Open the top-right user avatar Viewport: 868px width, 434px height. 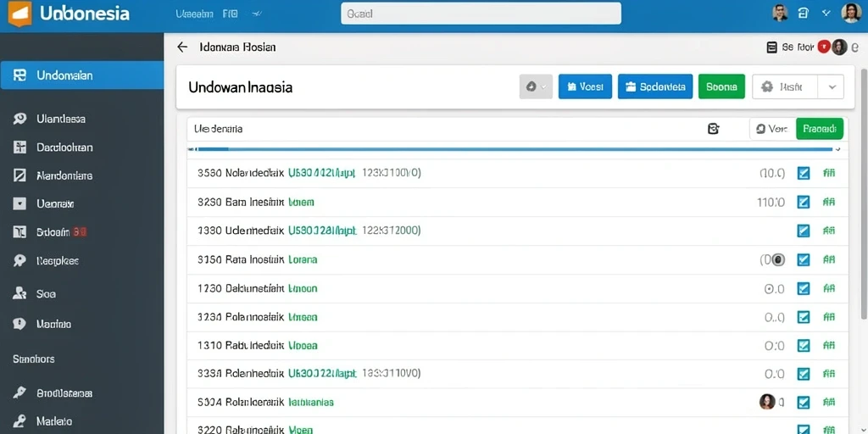pyautogui.click(x=851, y=14)
